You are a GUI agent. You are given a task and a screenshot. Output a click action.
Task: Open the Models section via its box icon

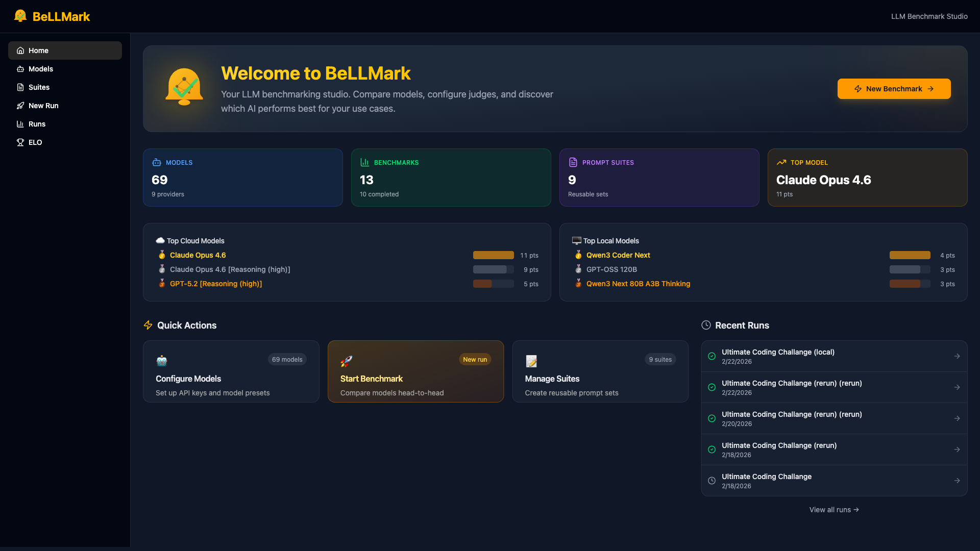[20, 69]
